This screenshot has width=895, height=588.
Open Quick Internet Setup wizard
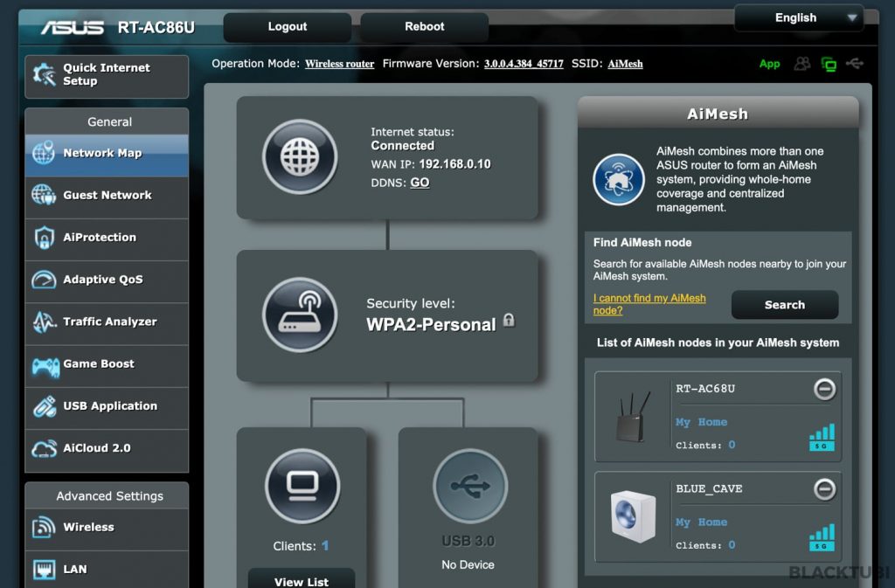click(x=107, y=76)
